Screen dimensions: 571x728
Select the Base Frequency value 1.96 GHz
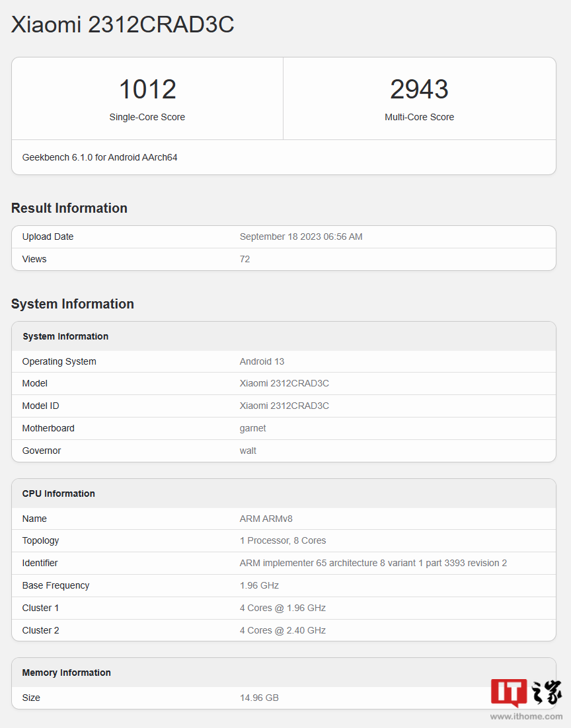[259, 585]
